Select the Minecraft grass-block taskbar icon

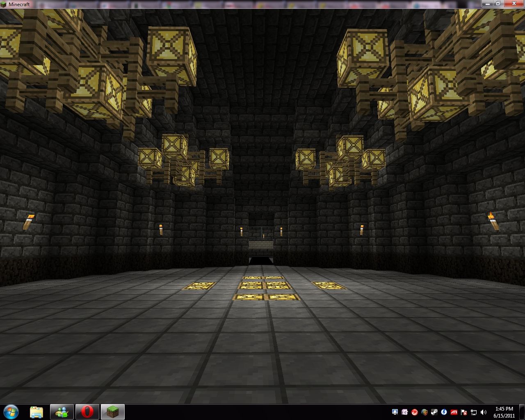pos(112,411)
